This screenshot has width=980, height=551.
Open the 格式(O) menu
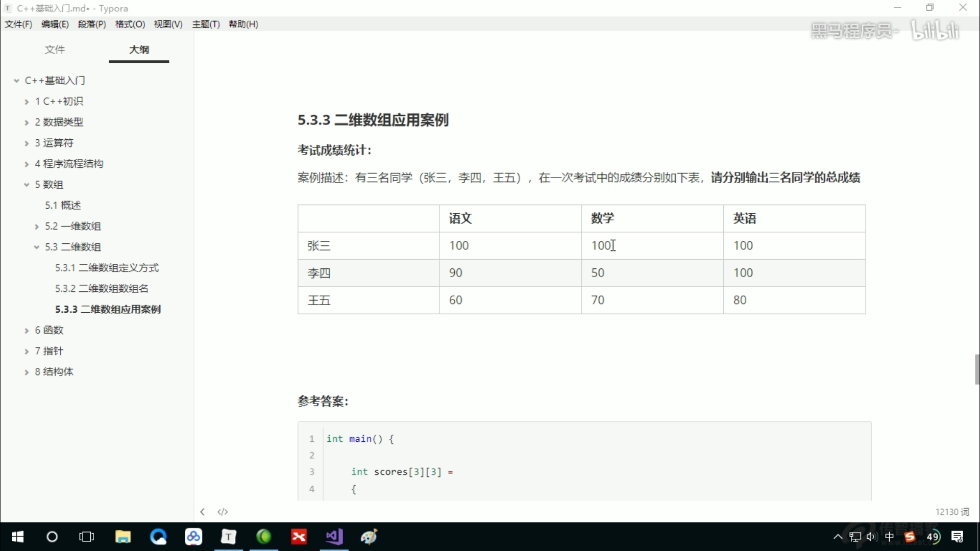(130, 24)
